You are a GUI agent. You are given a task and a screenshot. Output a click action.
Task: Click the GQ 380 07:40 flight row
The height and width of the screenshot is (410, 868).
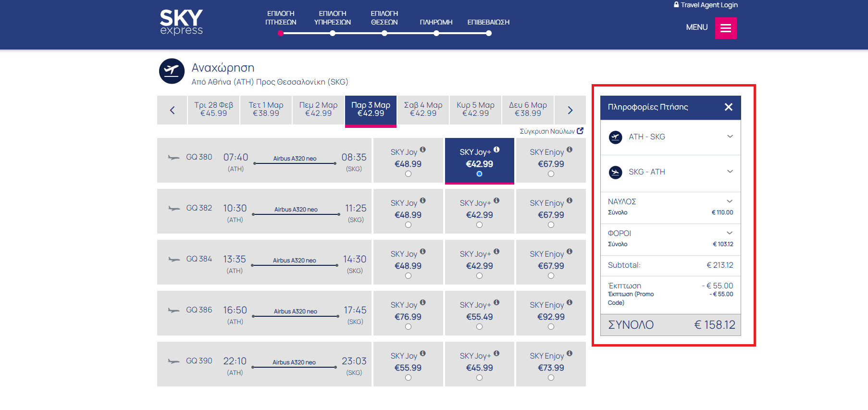264,161
